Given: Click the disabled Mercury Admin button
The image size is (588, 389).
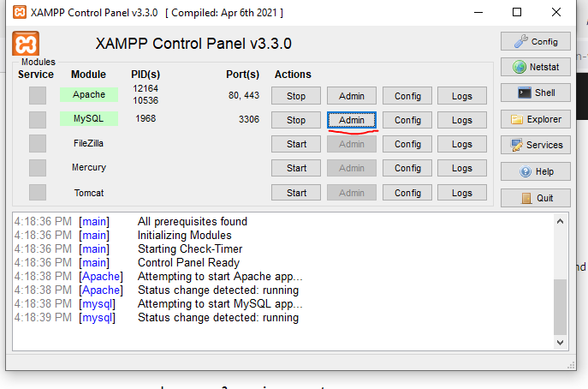Looking at the screenshot, I should 352,168.
